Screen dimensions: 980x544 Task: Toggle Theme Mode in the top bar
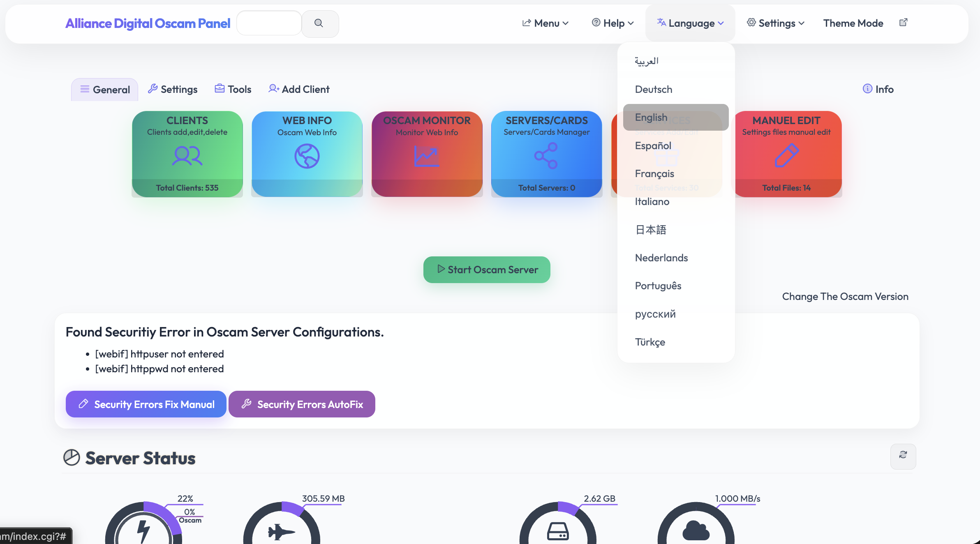pyautogui.click(x=853, y=23)
